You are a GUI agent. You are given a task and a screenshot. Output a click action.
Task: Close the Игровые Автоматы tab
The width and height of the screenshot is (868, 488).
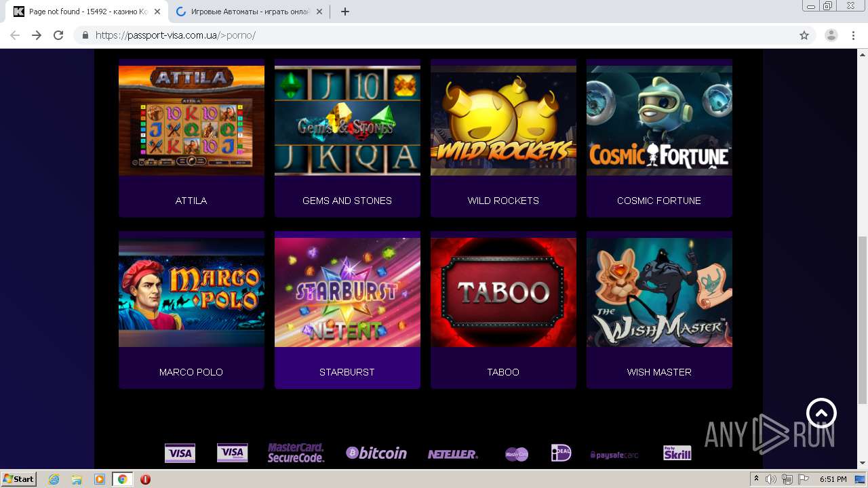(x=320, y=12)
